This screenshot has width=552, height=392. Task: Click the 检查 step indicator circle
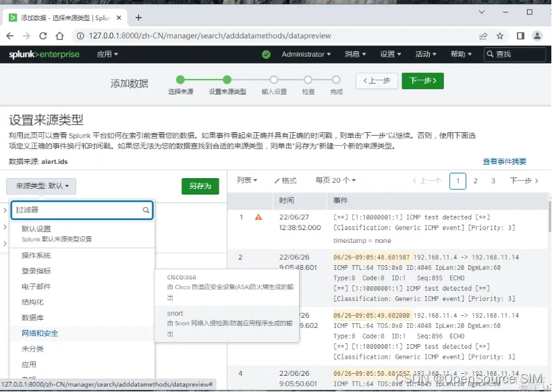308,79
